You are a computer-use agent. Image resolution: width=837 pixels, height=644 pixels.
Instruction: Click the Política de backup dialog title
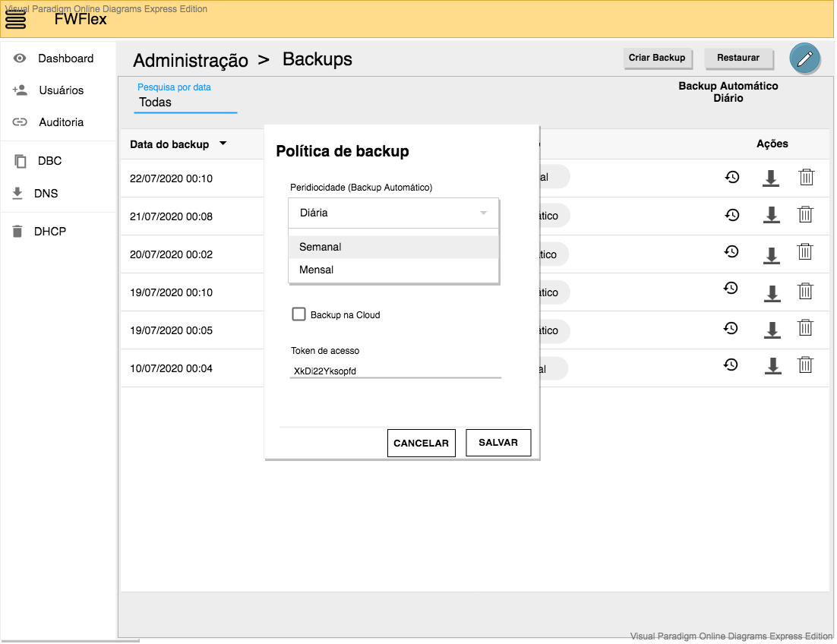(x=343, y=151)
